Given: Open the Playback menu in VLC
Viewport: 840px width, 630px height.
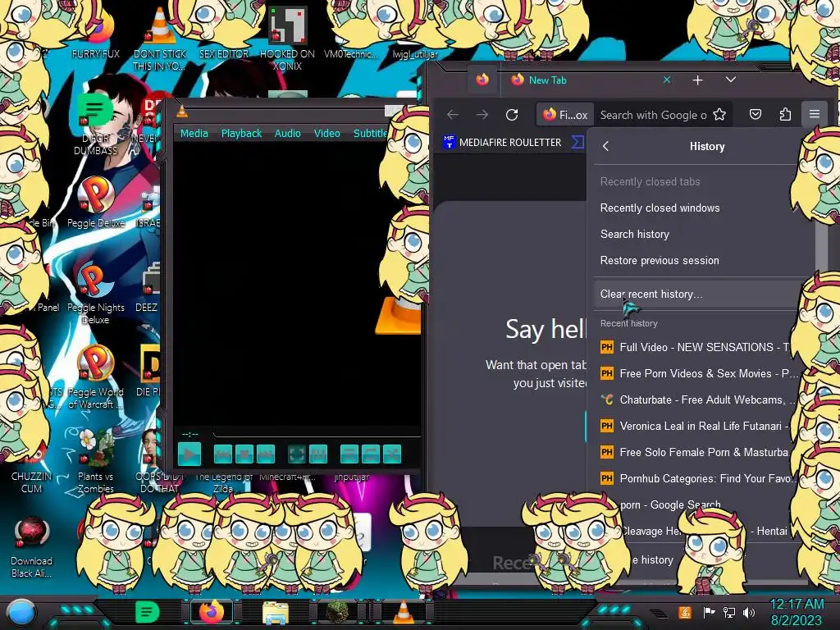Looking at the screenshot, I should coord(242,134).
